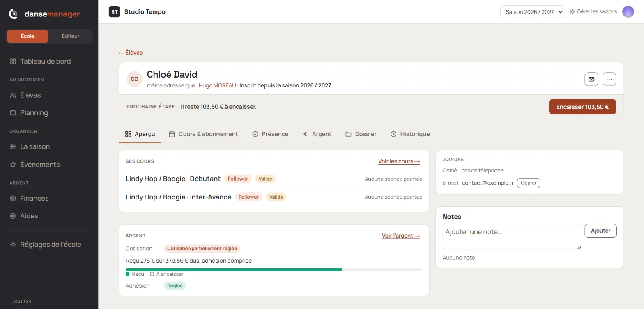Click Voir l'argent link

pyautogui.click(x=401, y=236)
